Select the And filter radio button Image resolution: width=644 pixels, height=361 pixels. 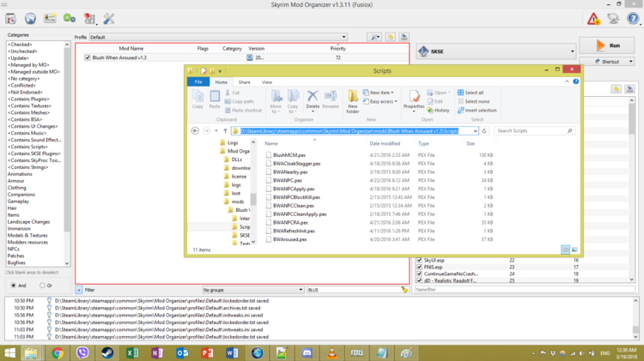(14, 285)
